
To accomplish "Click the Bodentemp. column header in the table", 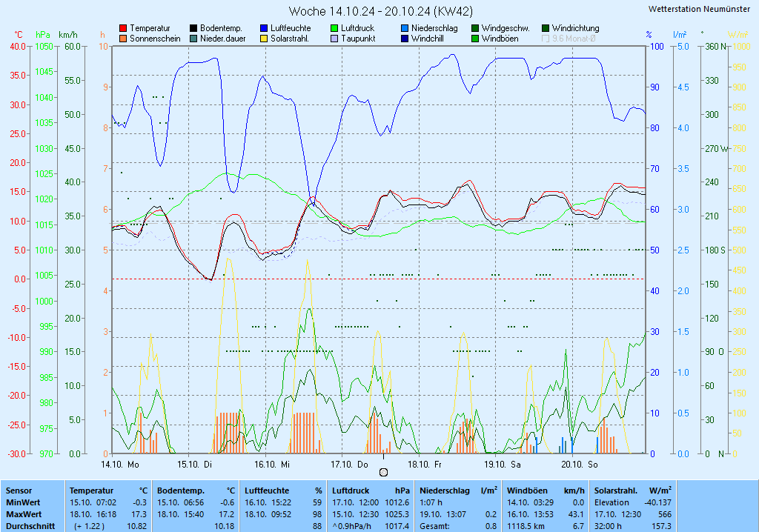I will (181, 491).
